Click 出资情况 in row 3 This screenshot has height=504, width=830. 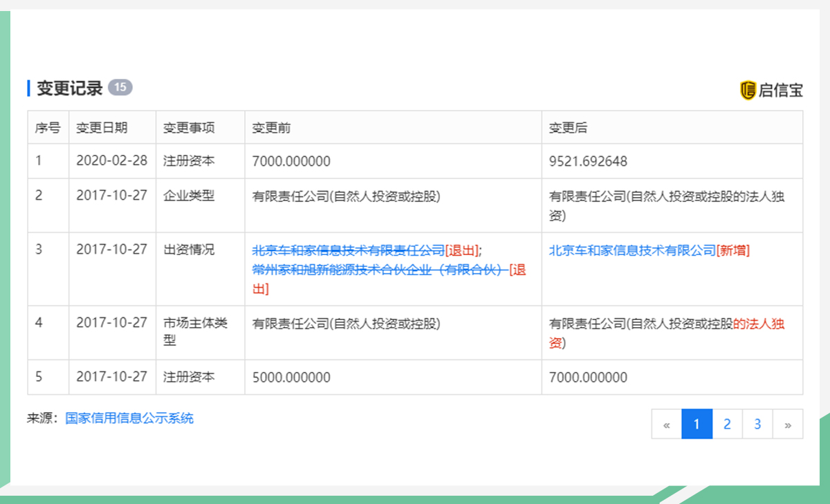pyautogui.click(x=189, y=250)
